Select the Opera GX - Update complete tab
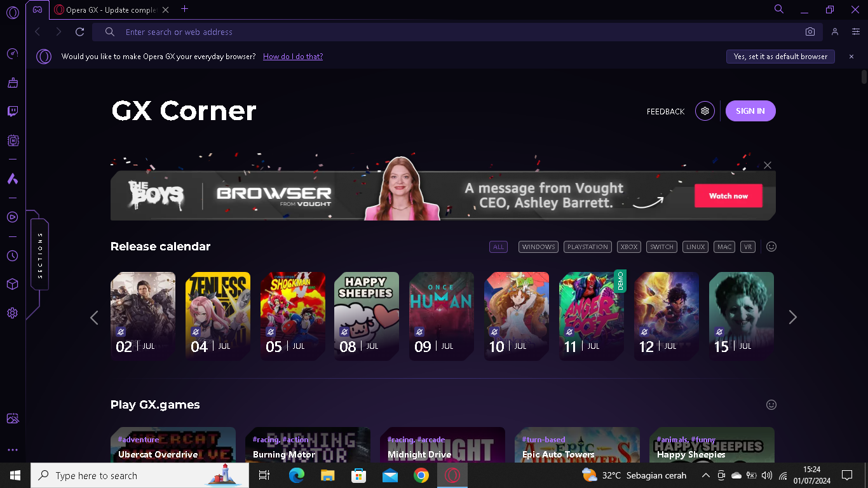The width and height of the screenshot is (868, 488). pyautogui.click(x=112, y=10)
